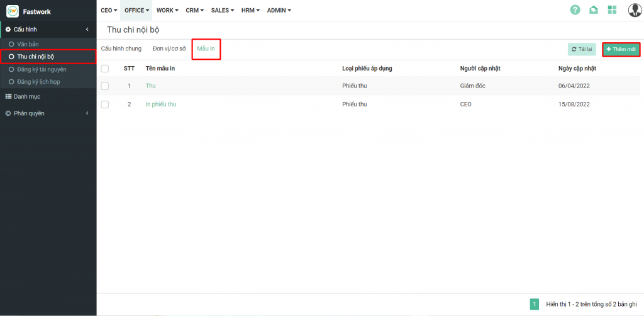644x316 pixels.
Task: Click the Phân quyền copyright icon
Action: 8,113
